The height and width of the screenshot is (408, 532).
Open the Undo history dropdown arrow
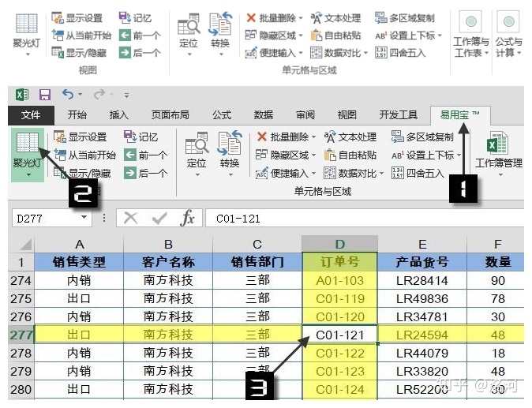click(x=80, y=94)
